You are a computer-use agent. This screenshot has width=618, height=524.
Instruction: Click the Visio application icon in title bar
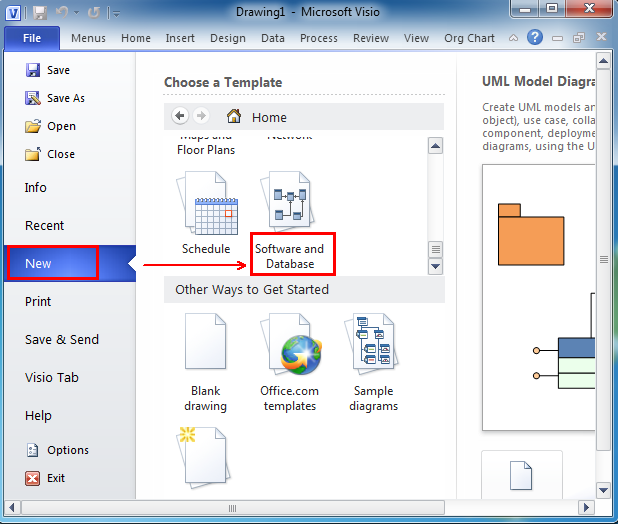13,13
